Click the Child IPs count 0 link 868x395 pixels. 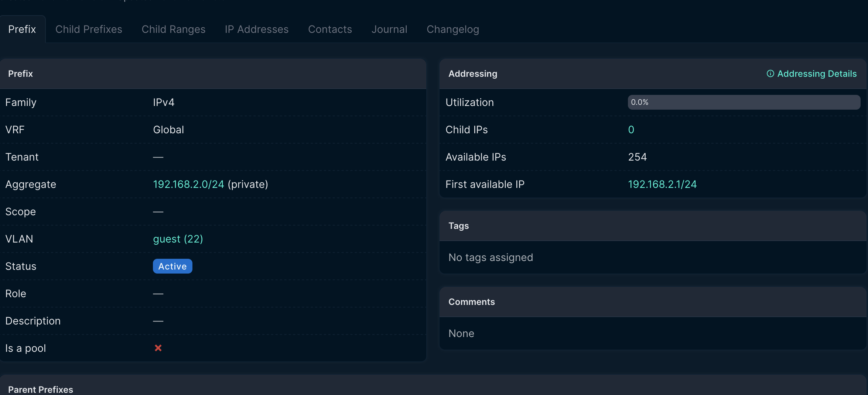631,130
